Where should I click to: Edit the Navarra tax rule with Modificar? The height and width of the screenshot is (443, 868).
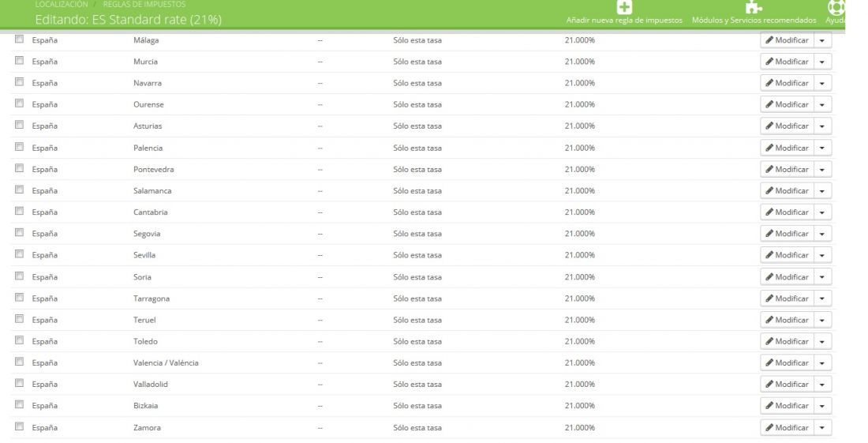point(788,83)
